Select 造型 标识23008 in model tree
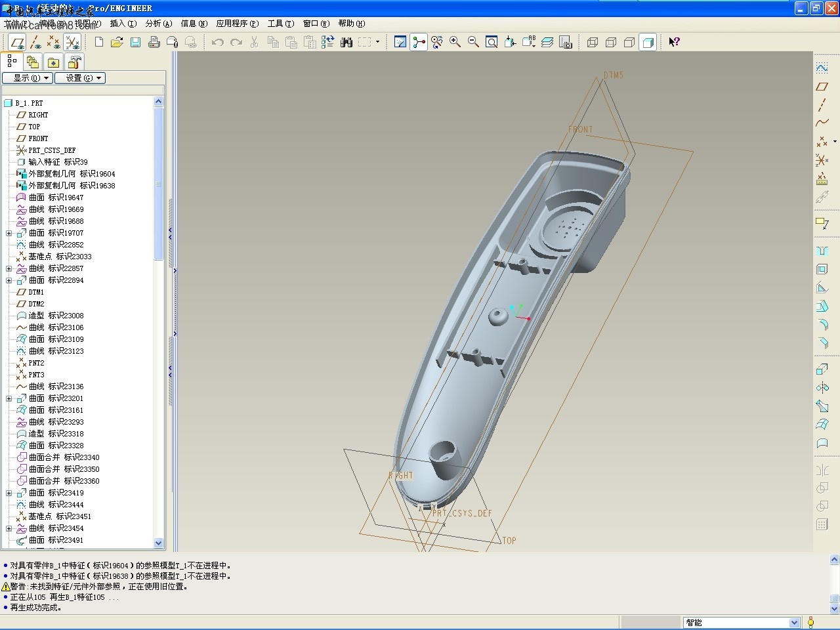Screen dimensions: 840x630 (56, 316)
